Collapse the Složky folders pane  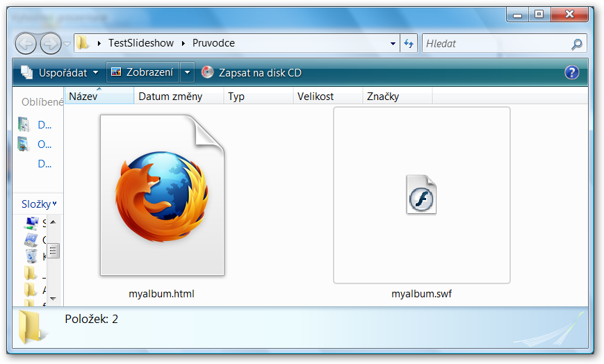tap(39, 204)
